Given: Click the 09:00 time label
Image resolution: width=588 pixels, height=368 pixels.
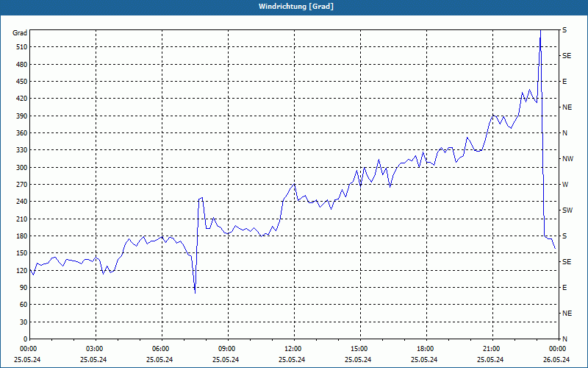Looking at the screenshot, I should (228, 349).
